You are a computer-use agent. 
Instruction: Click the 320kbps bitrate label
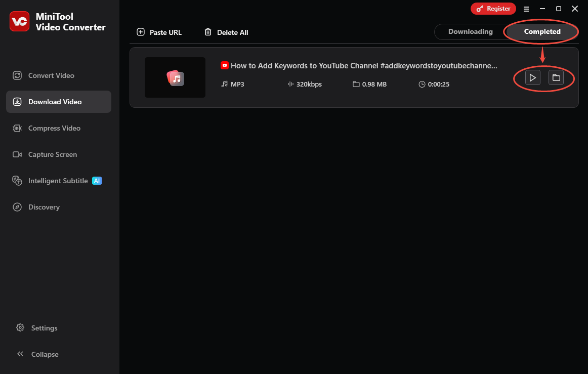pyautogui.click(x=309, y=85)
